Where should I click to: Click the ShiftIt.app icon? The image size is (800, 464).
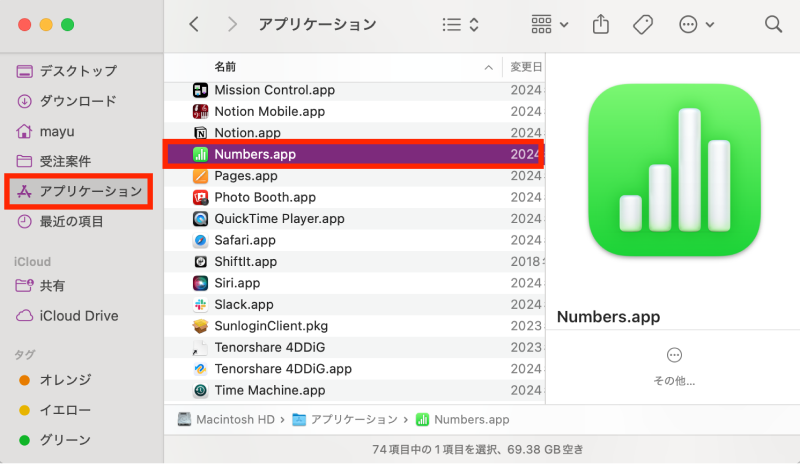tap(201, 262)
